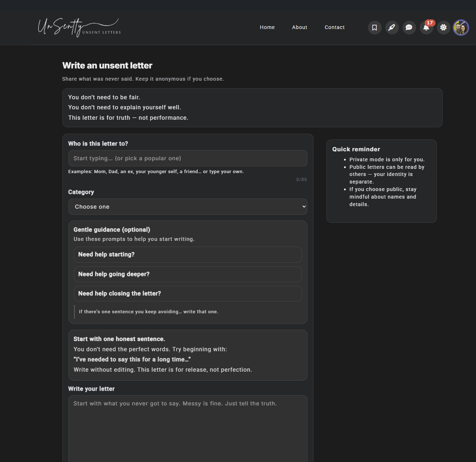This screenshot has height=462, width=476.
Task: Click the highlighter pen write icon
Action: coord(392,28)
